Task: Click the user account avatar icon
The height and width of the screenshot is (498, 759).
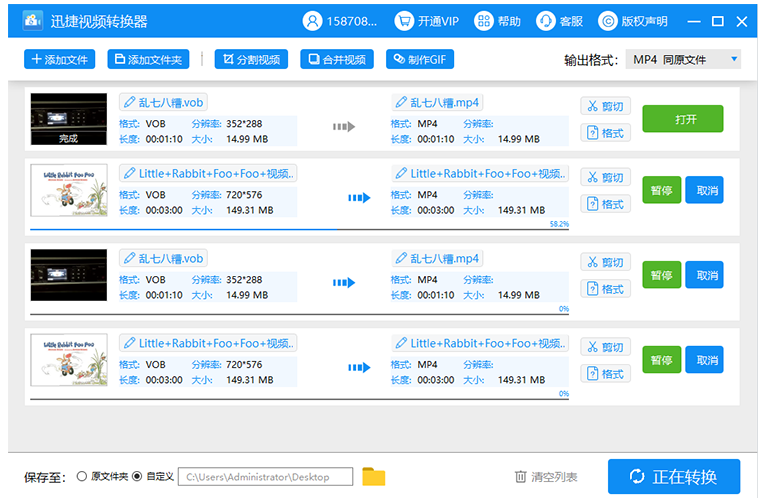Action: click(314, 20)
